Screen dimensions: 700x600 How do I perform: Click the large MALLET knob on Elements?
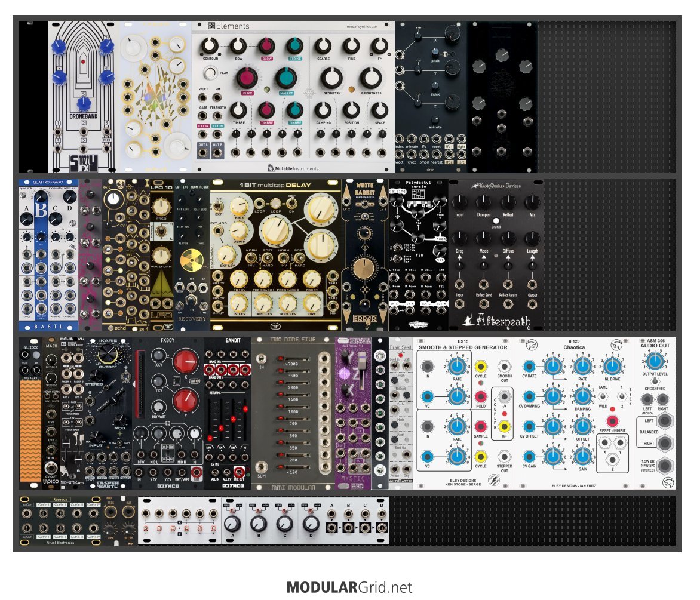click(286, 78)
